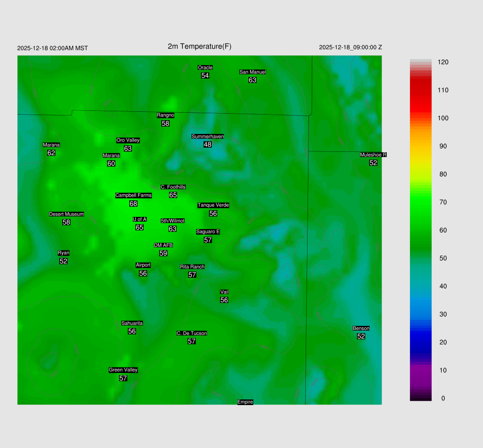This screenshot has height=448, width=483.
Task: Select the 09:00:00 Z UTC timestamp
Action: (350, 47)
